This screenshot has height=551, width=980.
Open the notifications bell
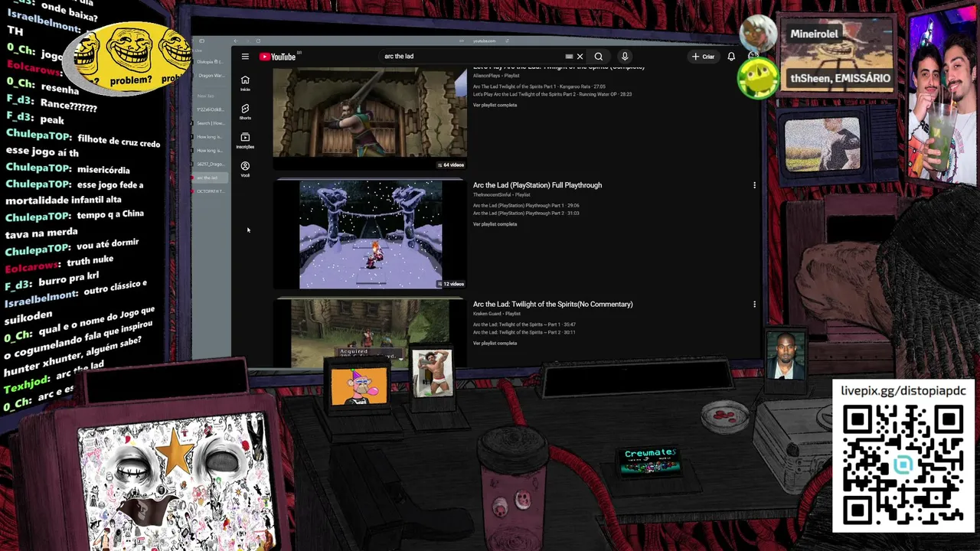tap(731, 57)
